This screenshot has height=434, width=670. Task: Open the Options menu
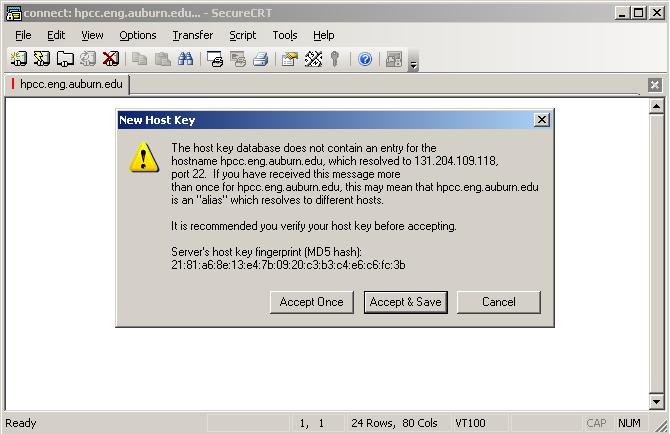[x=138, y=35]
